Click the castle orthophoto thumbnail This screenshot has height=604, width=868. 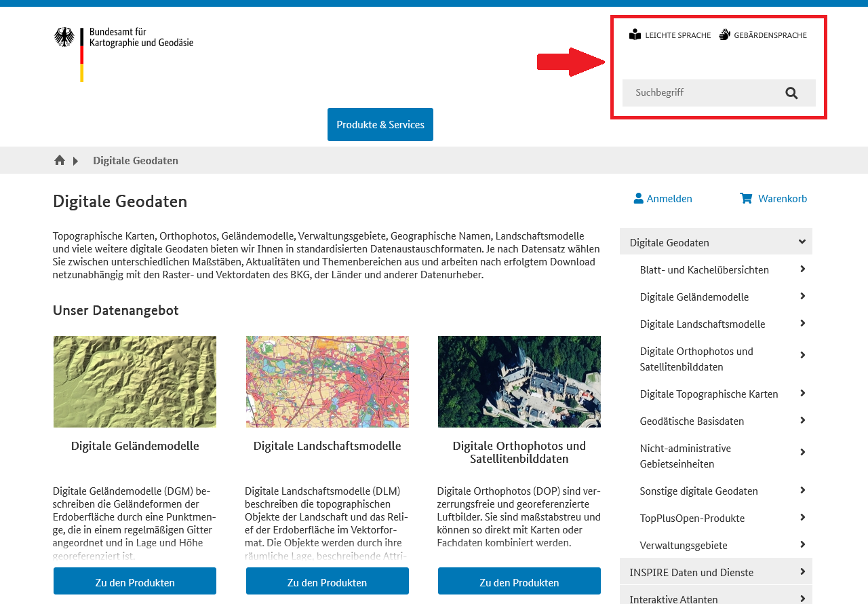[x=519, y=381]
